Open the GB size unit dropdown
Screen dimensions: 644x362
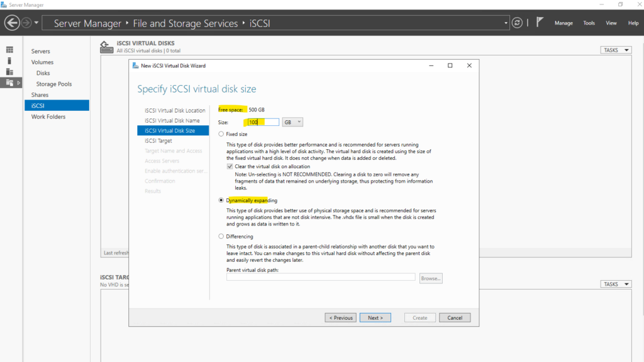point(292,122)
